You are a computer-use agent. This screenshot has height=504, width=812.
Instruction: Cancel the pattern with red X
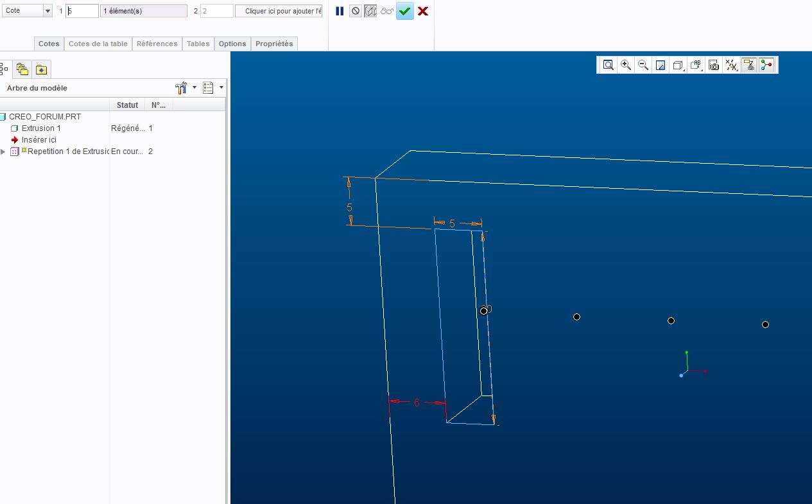[423, 11]
